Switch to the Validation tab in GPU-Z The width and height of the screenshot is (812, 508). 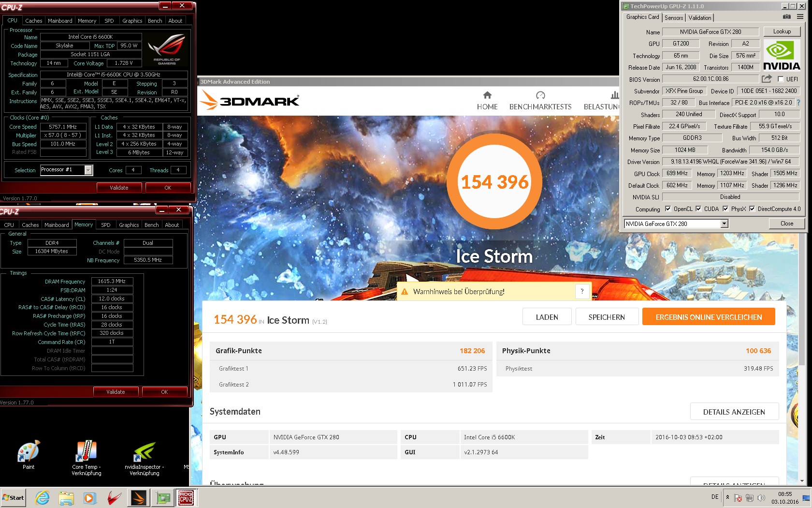(700, 18)
